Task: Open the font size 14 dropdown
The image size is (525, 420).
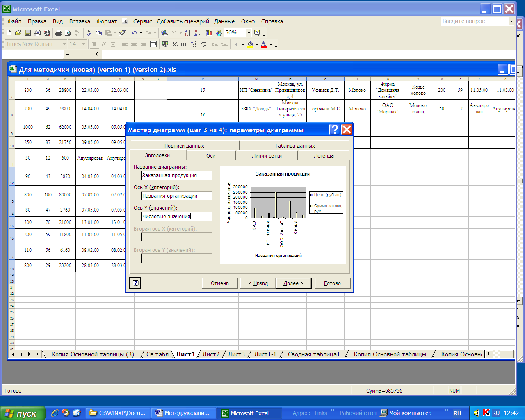Action: point(84,44)
